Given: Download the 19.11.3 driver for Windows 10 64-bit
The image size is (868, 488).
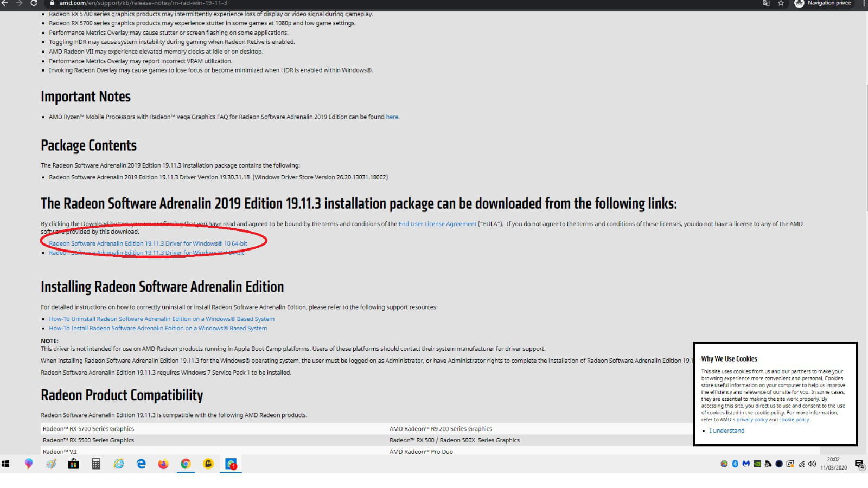Looking at the screenshot, I should [148, 243].
